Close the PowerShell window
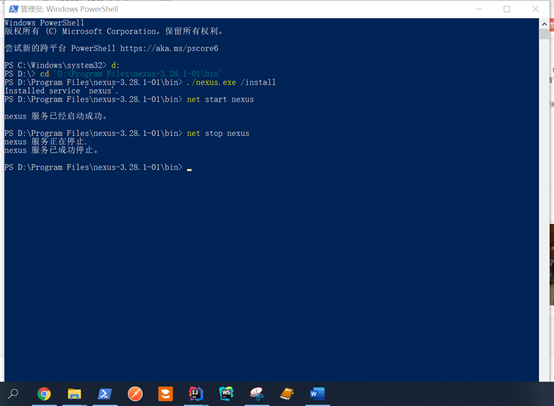Image resolution: width=554 pixels, height=406 pixels. click(535, 9)
